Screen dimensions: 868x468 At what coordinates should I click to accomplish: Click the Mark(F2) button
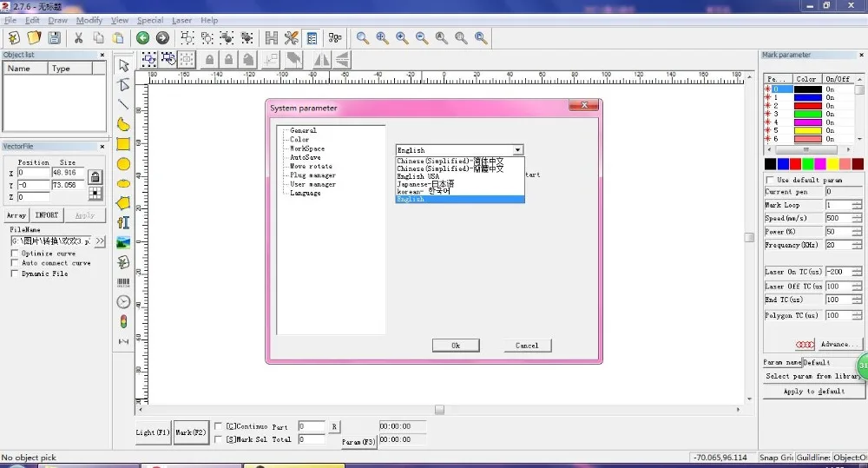coord(190,432)
